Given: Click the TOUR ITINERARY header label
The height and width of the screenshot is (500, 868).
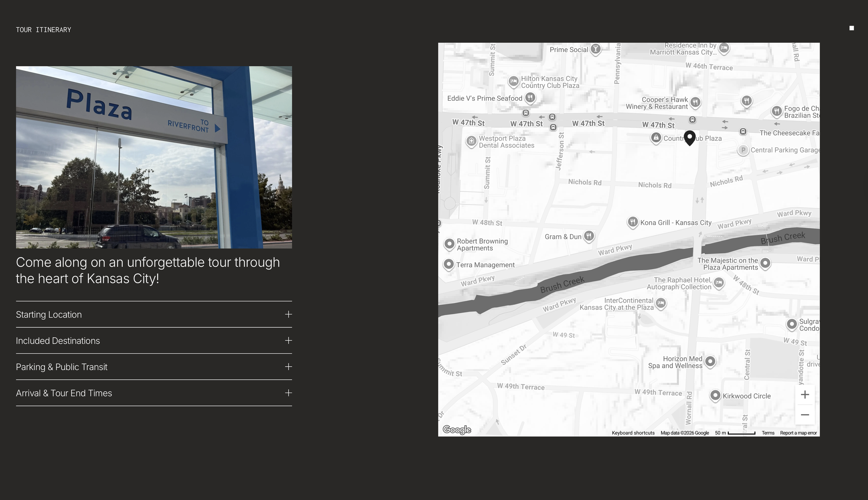Looking at the screenshot, I should [x=43, y=30].
